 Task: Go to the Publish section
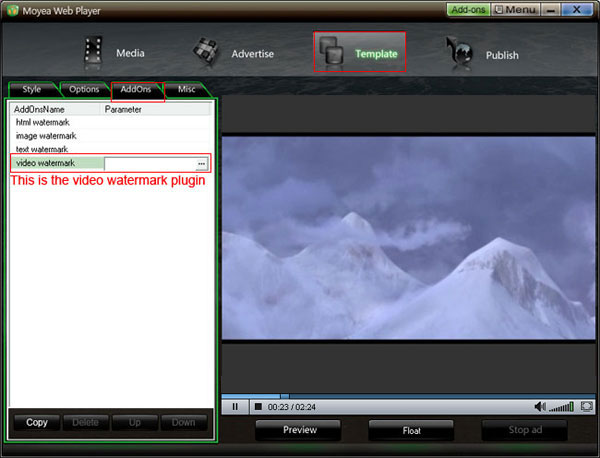tap(482, 54)
